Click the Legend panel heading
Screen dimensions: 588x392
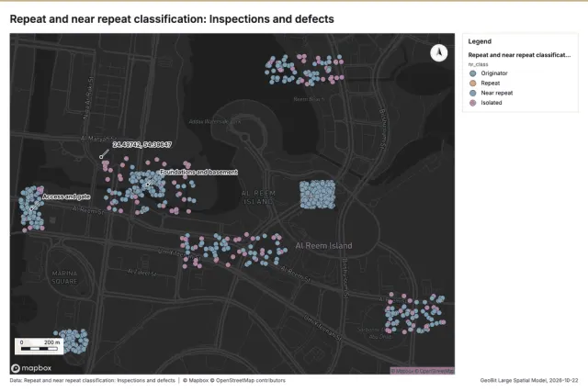(480, 41)
